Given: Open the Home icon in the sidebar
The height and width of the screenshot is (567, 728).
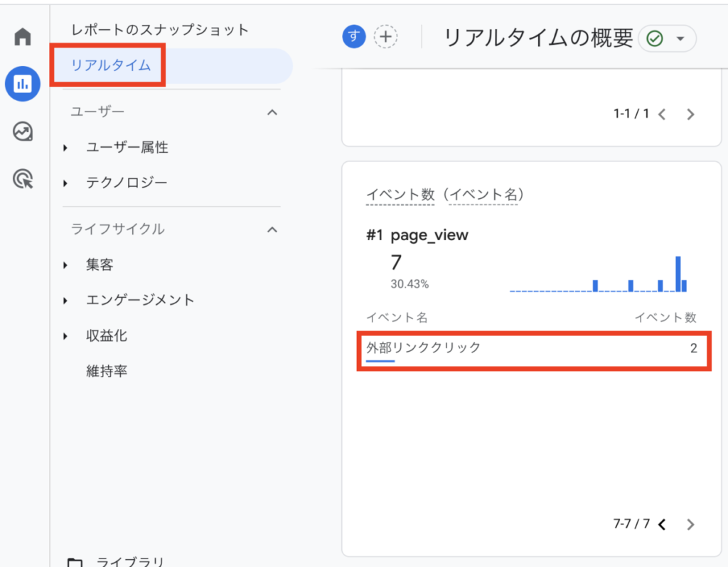Looking at the screenshot, I should tap(22, 36).
